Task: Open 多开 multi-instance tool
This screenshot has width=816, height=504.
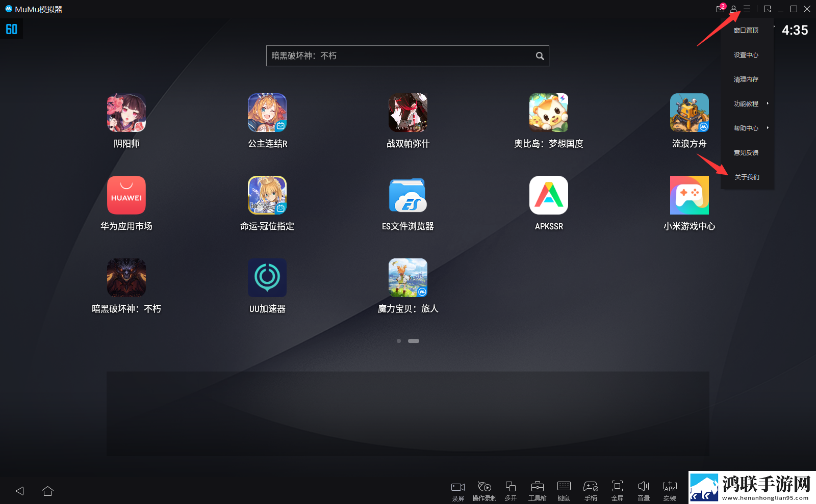Action: click(511, 491)
